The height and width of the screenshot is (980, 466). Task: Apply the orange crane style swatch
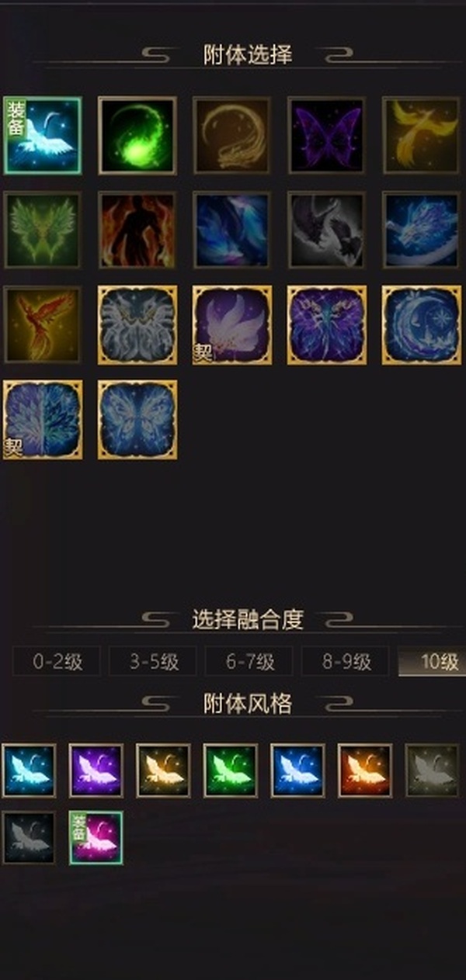pos(365,770)
